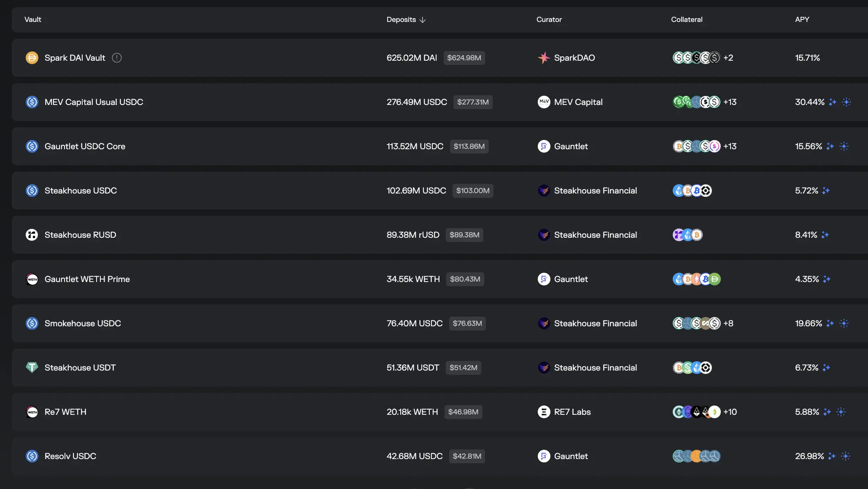Sort the table by the APY column header
Viewport: 868px width, 489px height.
(x=802, y=19)
